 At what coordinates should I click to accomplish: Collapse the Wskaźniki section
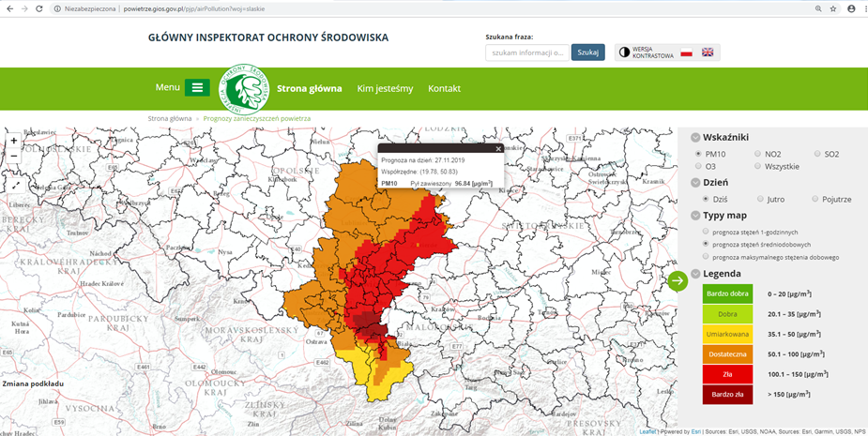pos(694,137)
